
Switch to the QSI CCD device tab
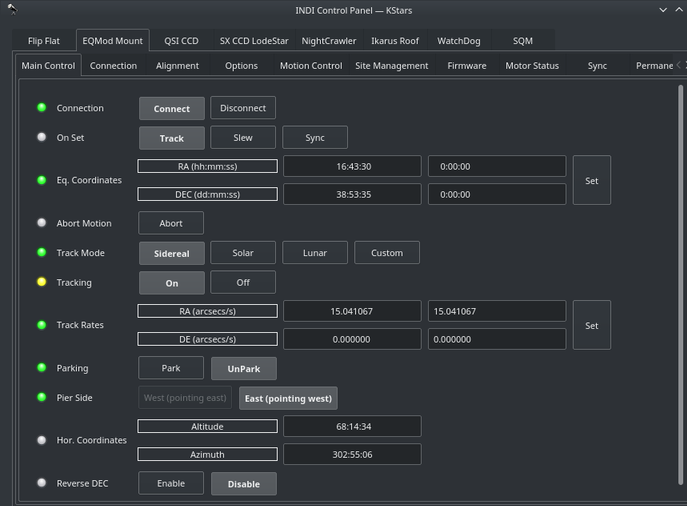(181, 41)
